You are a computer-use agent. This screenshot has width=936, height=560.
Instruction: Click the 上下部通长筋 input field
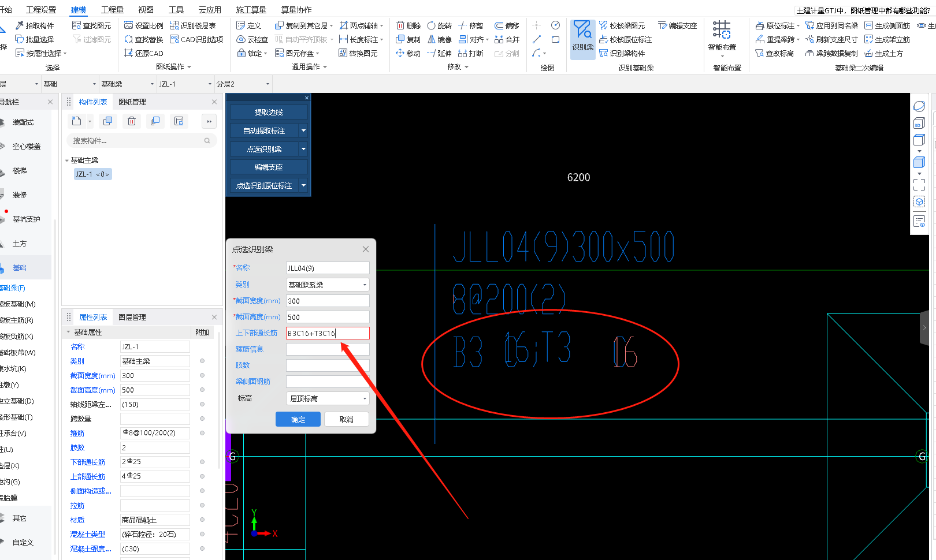328,333
